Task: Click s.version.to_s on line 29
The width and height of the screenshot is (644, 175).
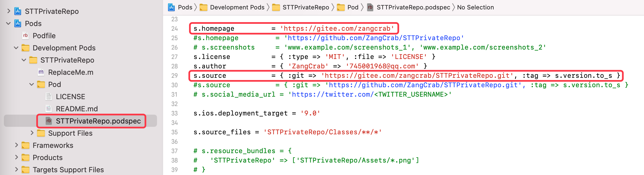Action: tap(583, 76)
